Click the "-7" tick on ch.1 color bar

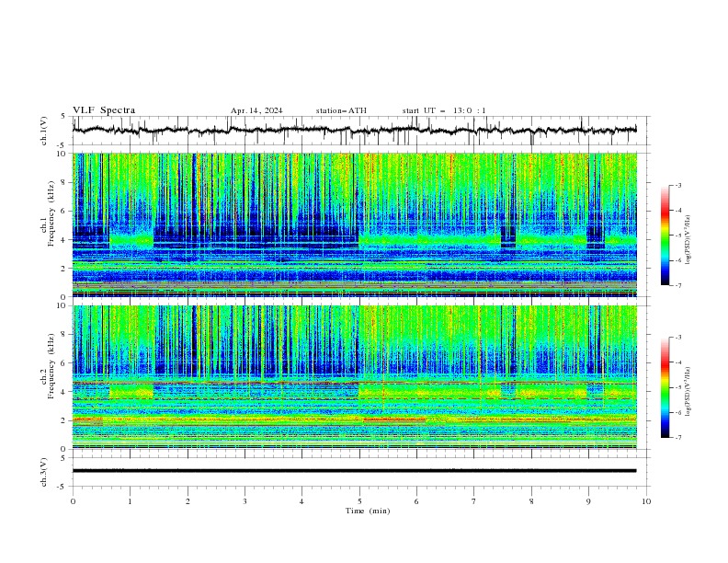tap(677, 285)
